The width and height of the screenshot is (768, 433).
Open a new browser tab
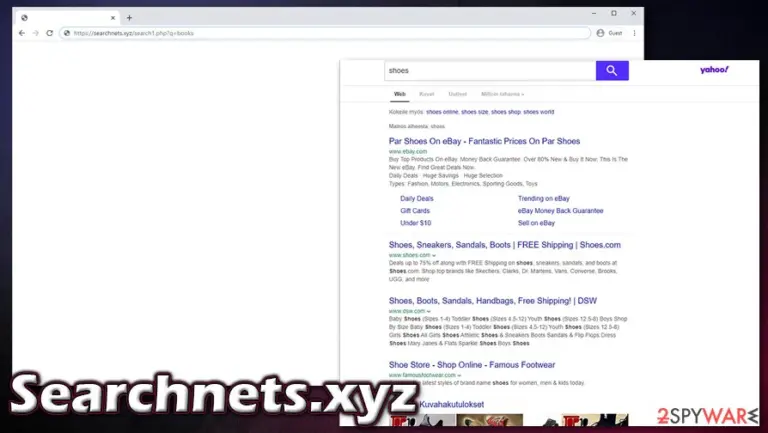(x=129, y=18)
